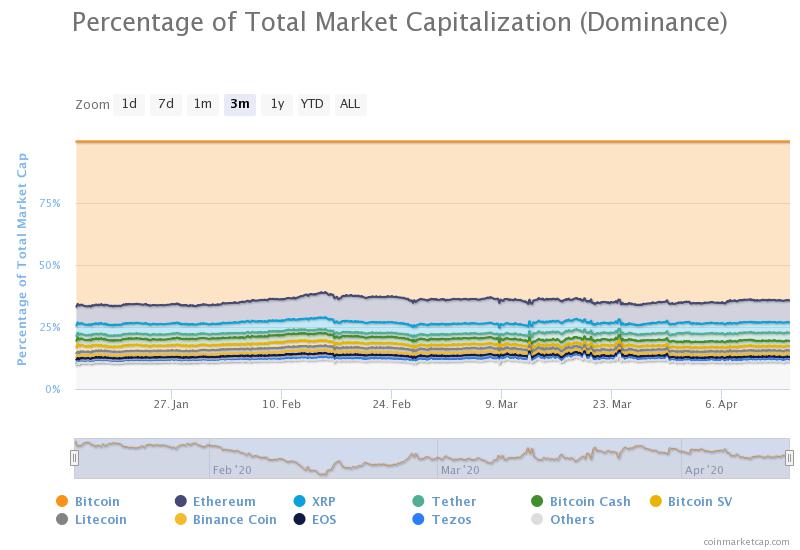Viewport: 800px width, 550px height.
Task: Select the 3m zoom range
Action: [240, 105]
